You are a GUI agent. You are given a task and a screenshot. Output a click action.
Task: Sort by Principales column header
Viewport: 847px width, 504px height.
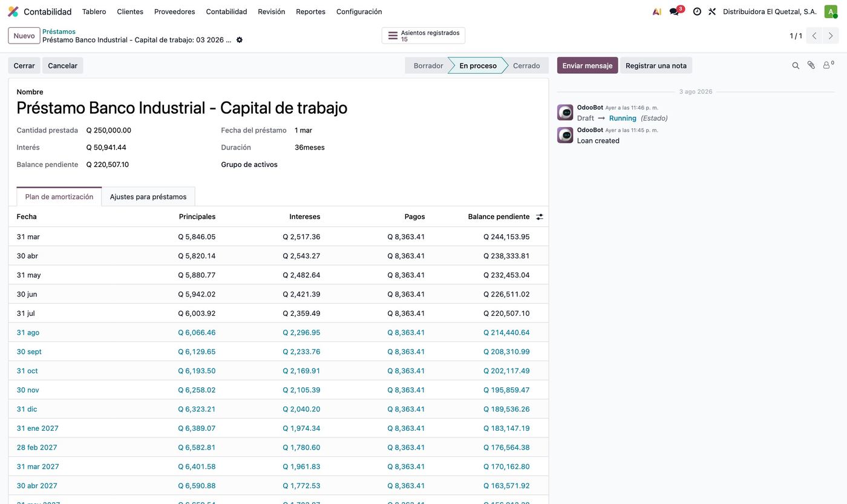[197, 217]
